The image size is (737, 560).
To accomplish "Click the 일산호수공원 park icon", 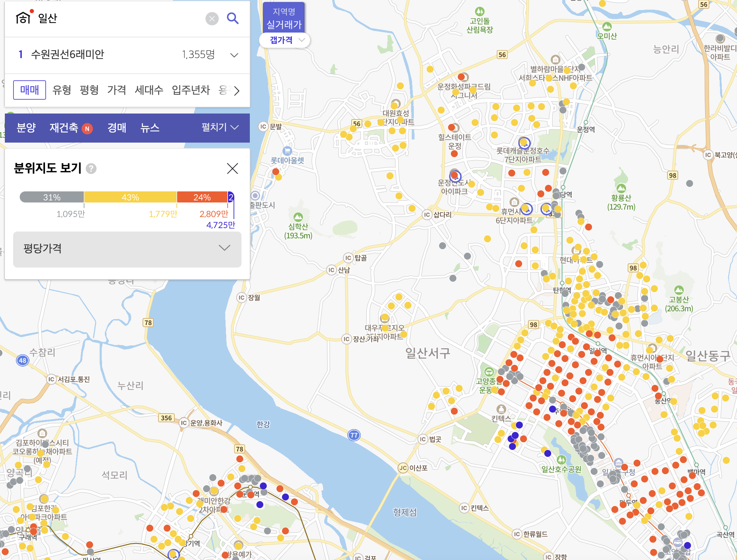I will (x=561, y=460).
